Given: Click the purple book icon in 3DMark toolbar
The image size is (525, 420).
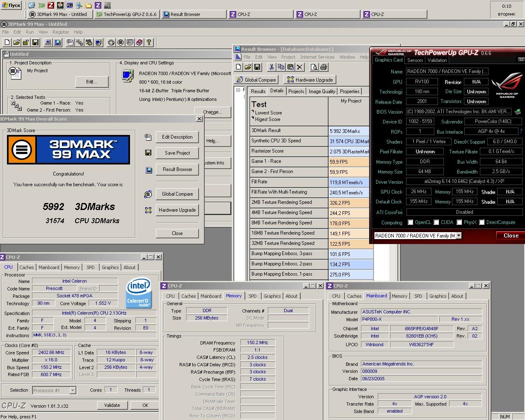Looking at the screenshot, I should [x=139, y=42].
